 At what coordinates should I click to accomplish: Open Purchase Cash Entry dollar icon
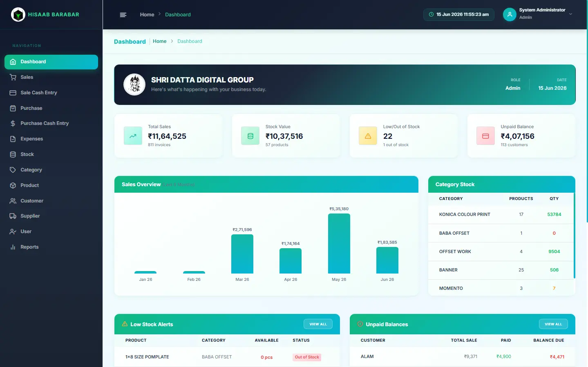click(13, 123)
